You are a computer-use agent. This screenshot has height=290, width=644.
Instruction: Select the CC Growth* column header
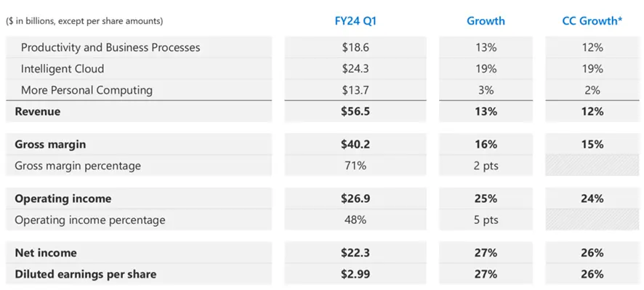(592, 21)
